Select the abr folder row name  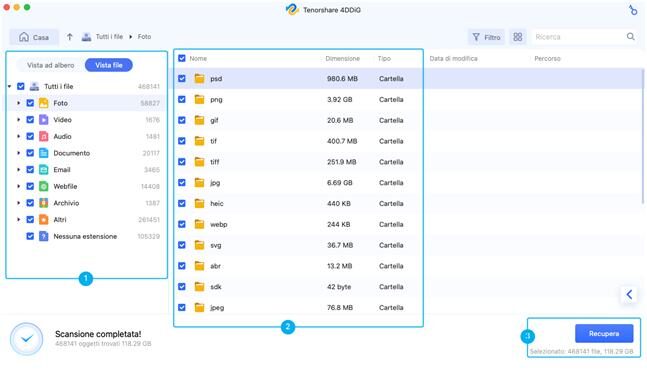click(215, 266)
